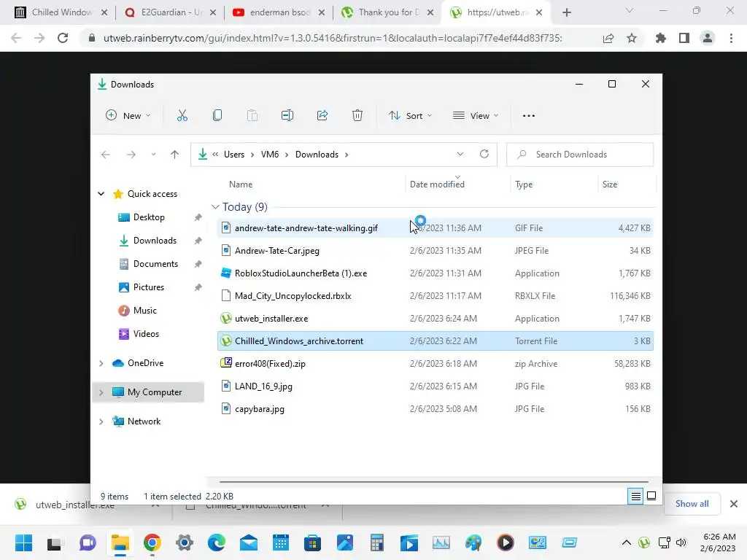747x560 pixels.
Task: Open Chrome three-dot menu
Action: point(731,38)
